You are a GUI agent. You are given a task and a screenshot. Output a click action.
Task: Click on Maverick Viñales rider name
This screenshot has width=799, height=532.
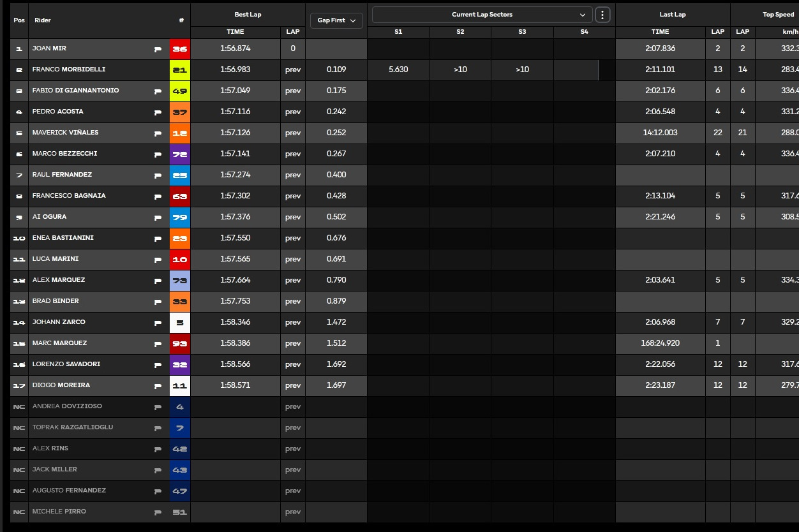pyautogui.click(x=65, y=133)
